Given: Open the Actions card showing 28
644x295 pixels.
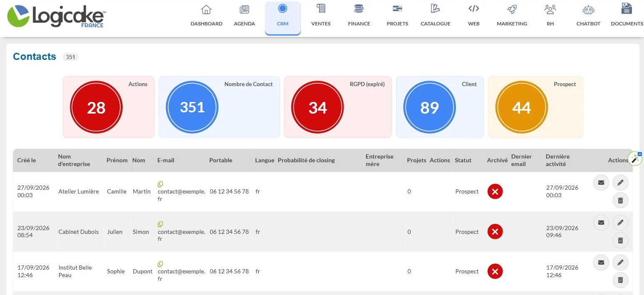Looking at the screenshot, I should (109, 107).
